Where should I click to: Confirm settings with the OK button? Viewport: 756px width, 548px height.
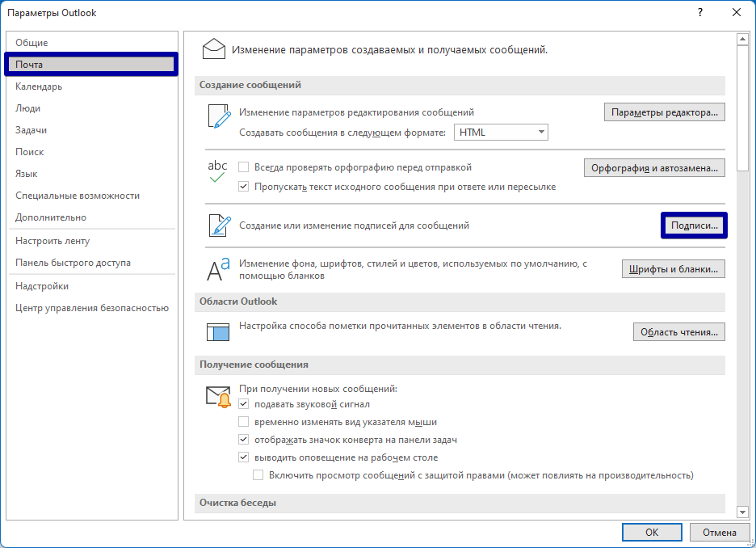pyautogui.click(x=652, y=532)
